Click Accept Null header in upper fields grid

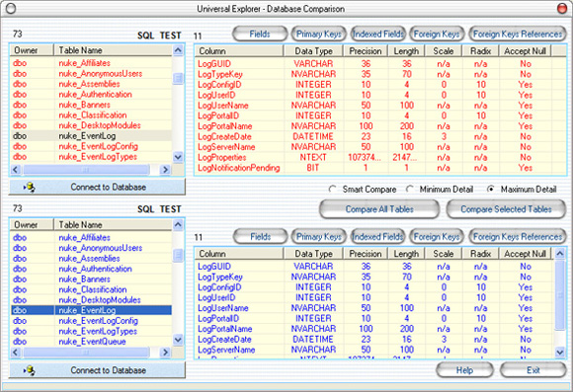pos(525,51)
